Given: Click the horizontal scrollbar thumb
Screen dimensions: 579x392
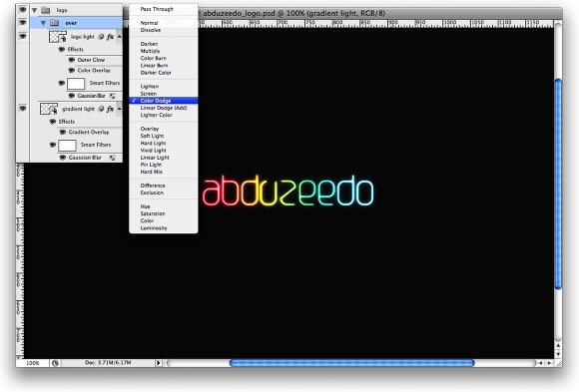Looking at the screenshot, I should point(352,363).
